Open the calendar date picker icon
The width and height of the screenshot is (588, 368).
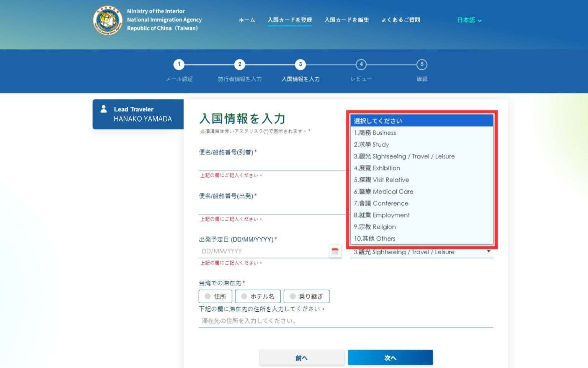[335, 252]
